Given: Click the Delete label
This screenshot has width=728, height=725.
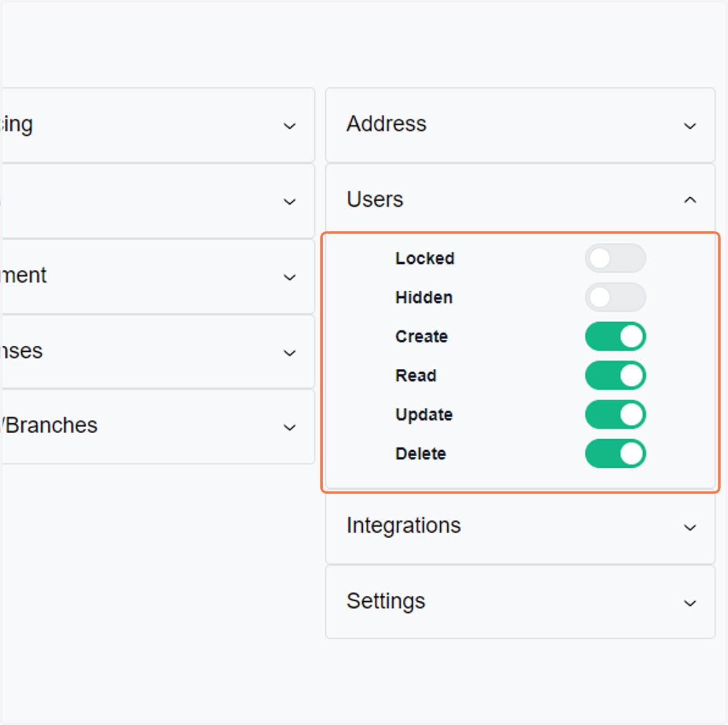Looking at the screenshot, I should click(x=420, y=453).
